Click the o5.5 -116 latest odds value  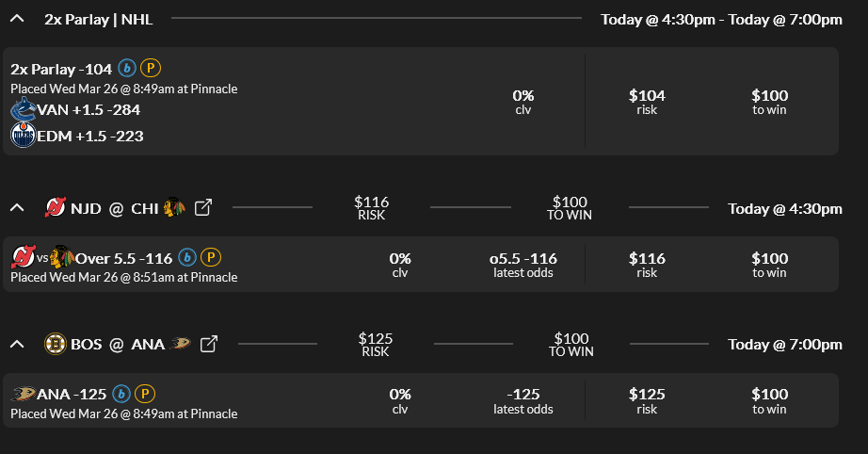[x=523, y=258]
